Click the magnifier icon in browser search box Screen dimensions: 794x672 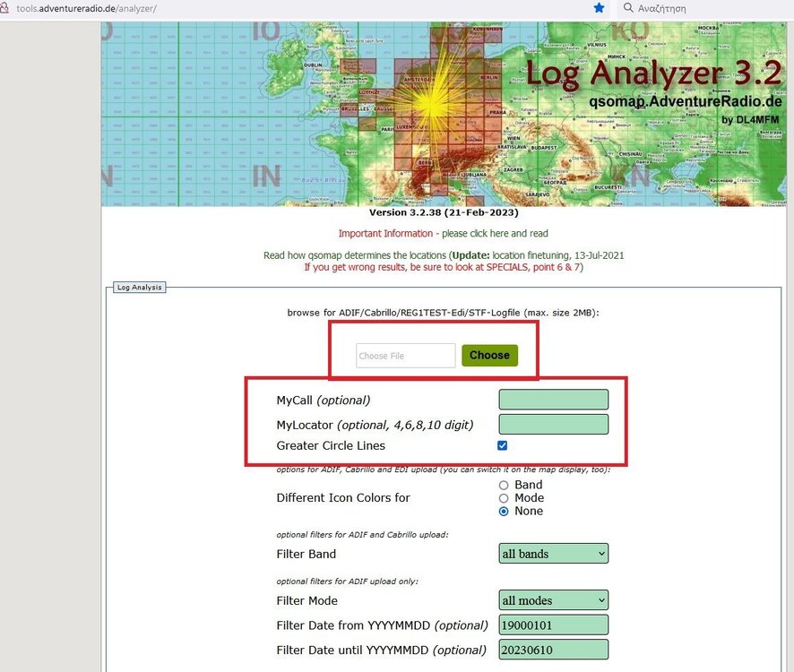pos(629,8)
